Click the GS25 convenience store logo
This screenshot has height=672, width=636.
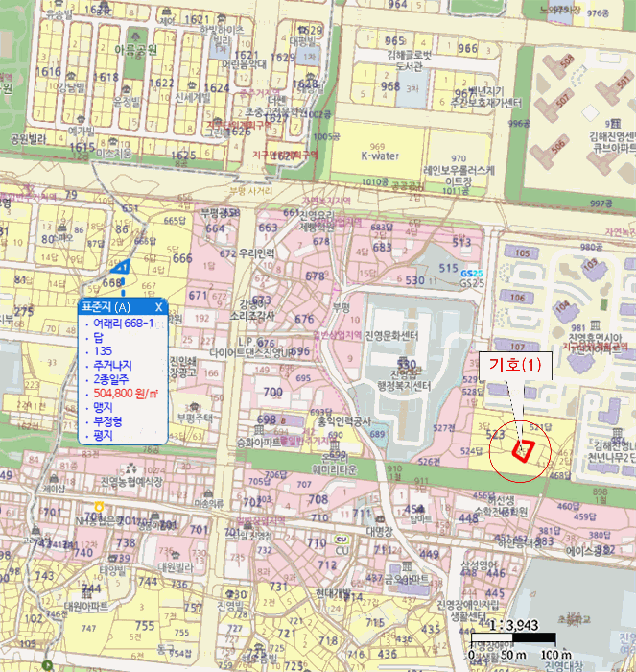(x=472, y=274)
